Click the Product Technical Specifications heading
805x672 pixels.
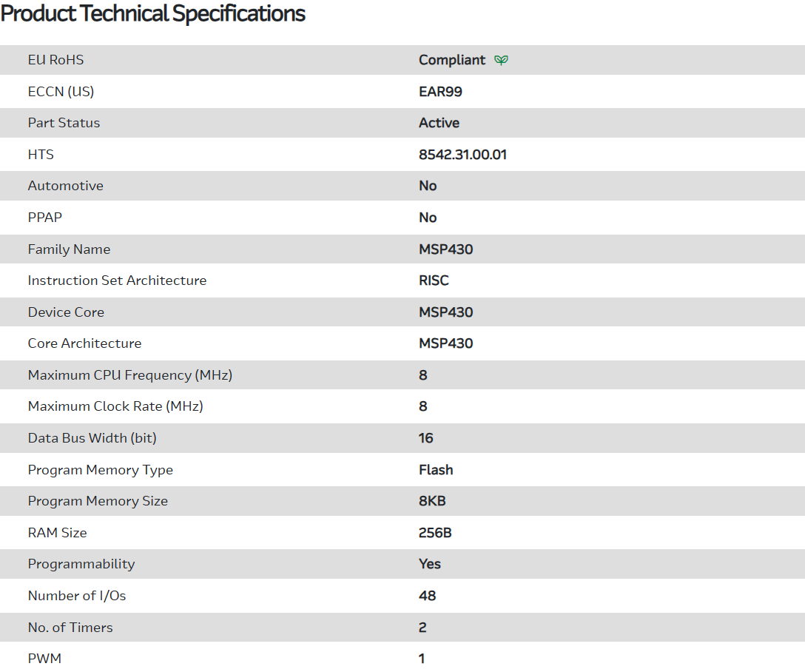(153, 13)
